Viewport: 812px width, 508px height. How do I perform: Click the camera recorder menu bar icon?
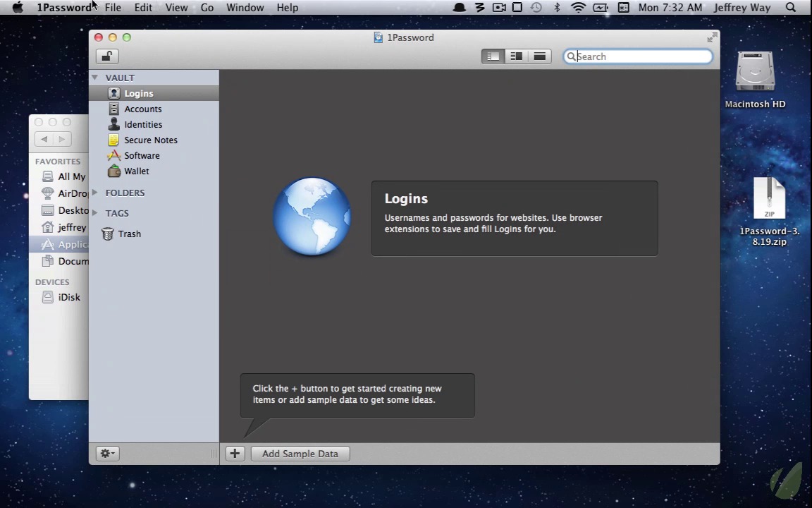pyautogui.click(x=499, y=7)
